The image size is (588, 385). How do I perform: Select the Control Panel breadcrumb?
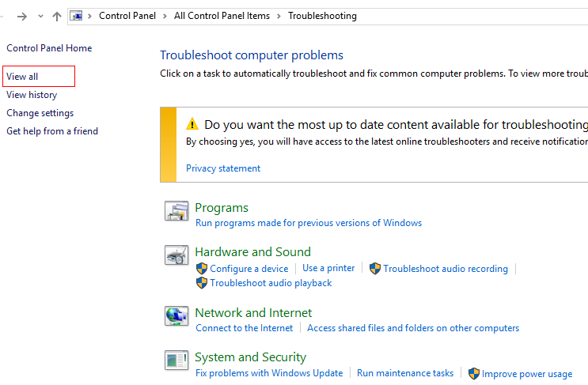point(127,16)
